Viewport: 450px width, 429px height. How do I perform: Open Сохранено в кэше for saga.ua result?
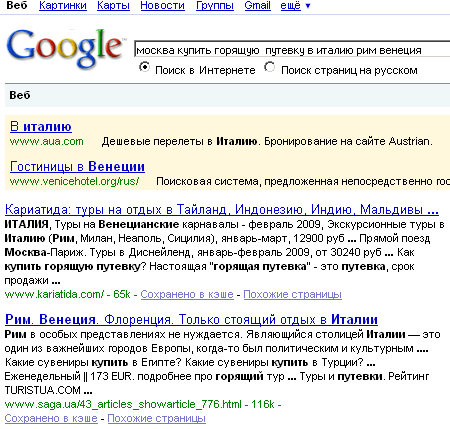[x=51, y=418]
